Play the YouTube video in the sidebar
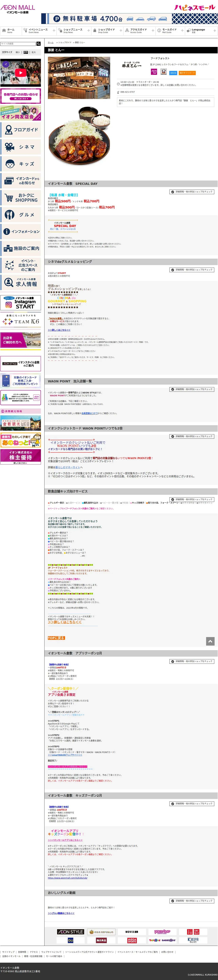The height and width of the screenshot is (980, 218). click(x=21, y=72)
